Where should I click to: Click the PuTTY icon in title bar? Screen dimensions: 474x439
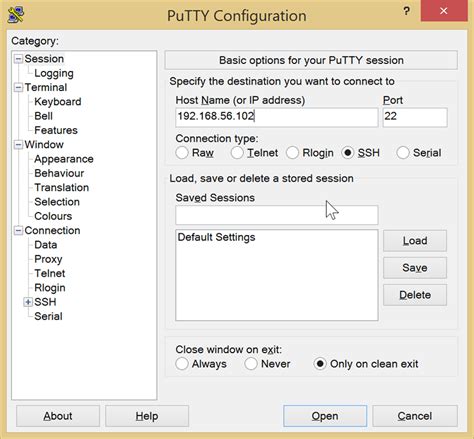[16, 15]
